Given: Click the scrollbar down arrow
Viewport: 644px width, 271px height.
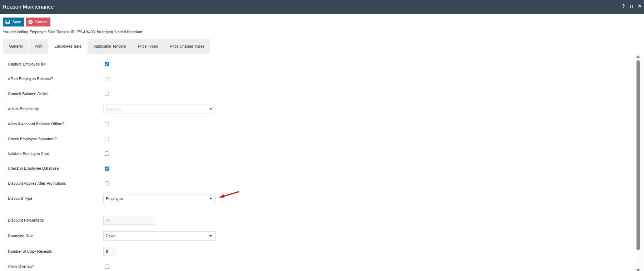Looking at the screenshot, I should pyautogui.click(x=638, y=269).
